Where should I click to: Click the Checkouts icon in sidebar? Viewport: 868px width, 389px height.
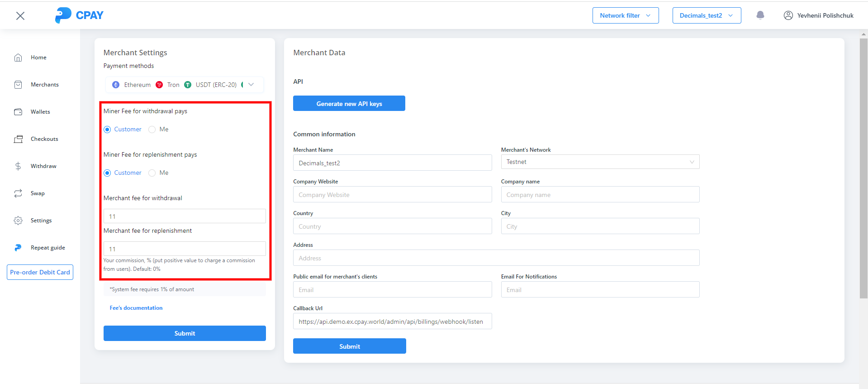click(x=18, y=139)
